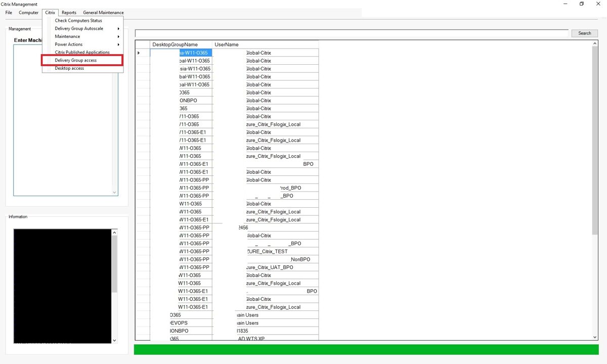
Task: Minimize the Citrix Management window
Action: pyautogui.click(x=565, y=4)
